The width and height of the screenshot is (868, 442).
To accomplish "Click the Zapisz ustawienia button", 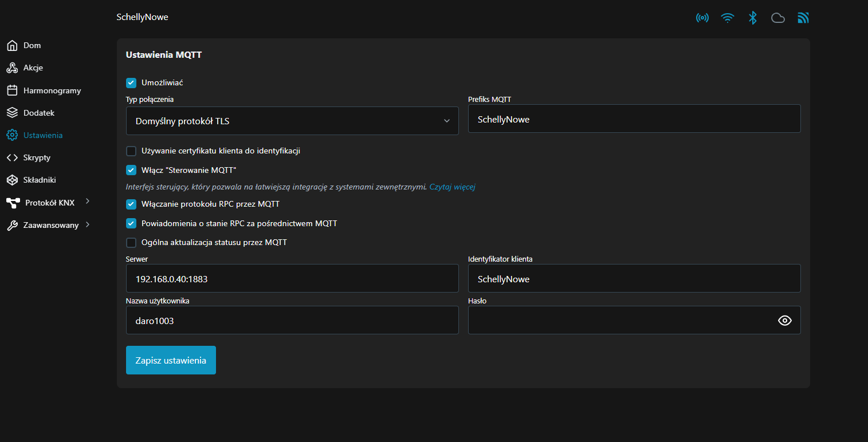I will [171, 360].
